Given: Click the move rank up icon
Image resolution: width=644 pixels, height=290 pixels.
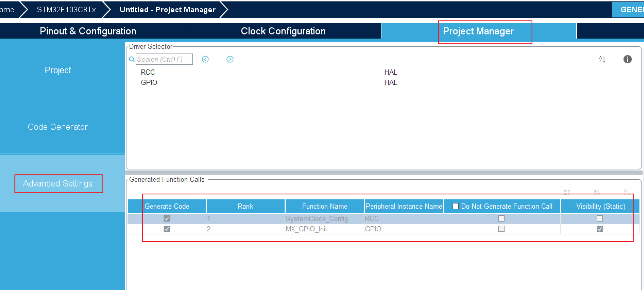Looking at the screenshot, I should point(567,192).
